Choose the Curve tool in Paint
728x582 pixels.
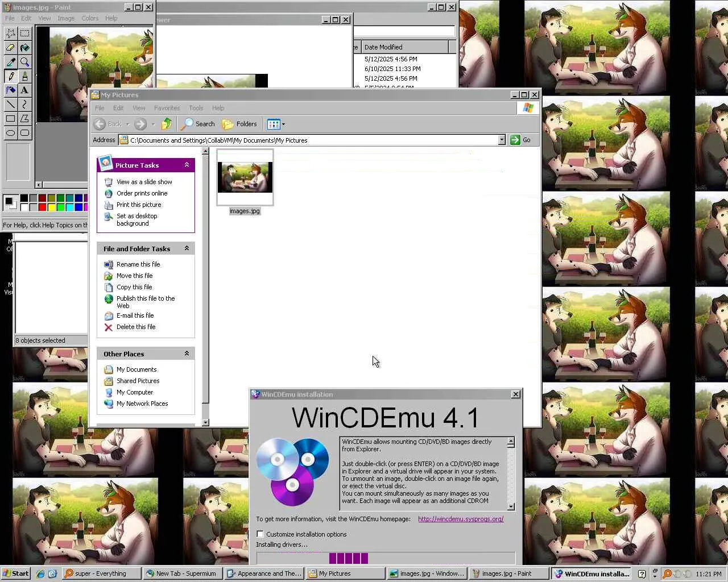24,105
